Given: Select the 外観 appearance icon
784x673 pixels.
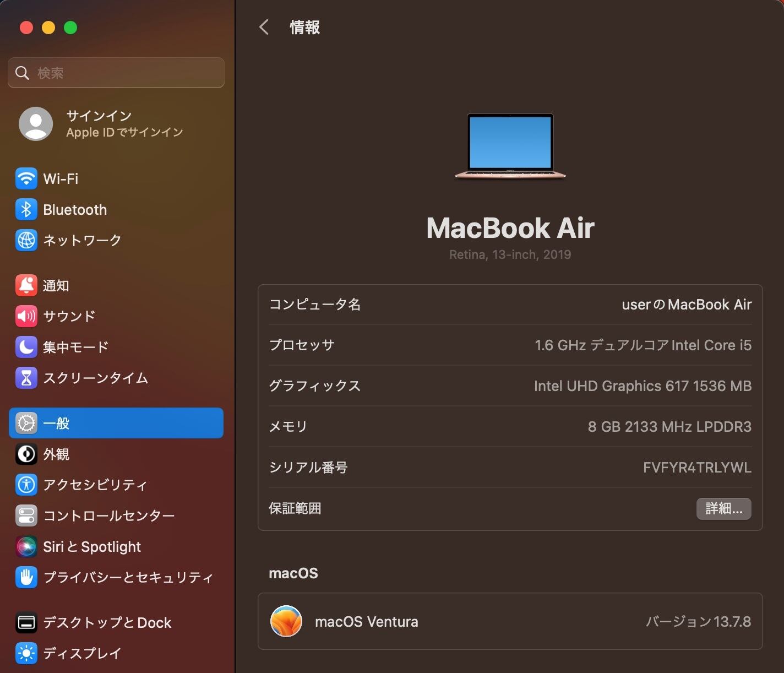Looking at the screenshot, I should [x=26, y=454].
